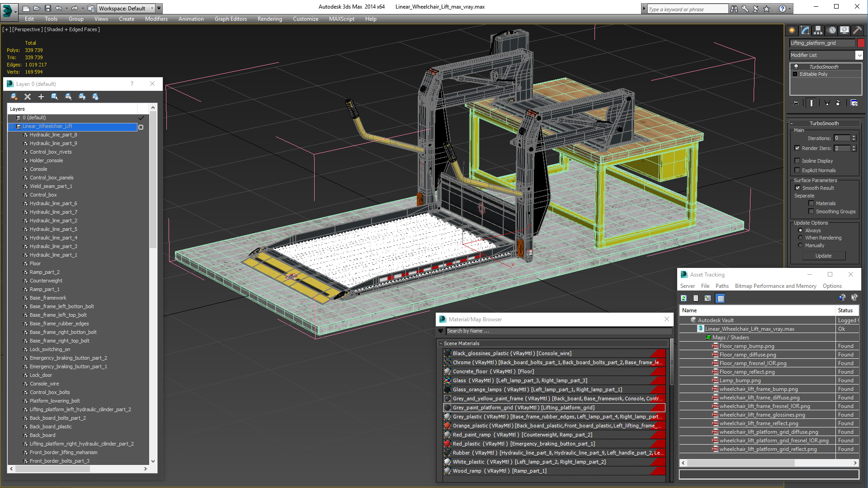Click the Iterations spinner arrows
The width and height of the screenshot is (868, 488).
(x=854, y=138)
